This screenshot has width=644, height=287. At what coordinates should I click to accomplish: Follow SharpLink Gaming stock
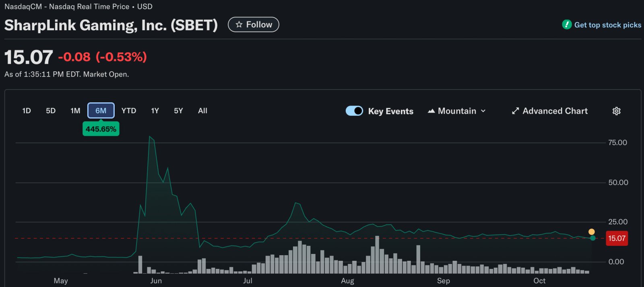coord(254,25)
